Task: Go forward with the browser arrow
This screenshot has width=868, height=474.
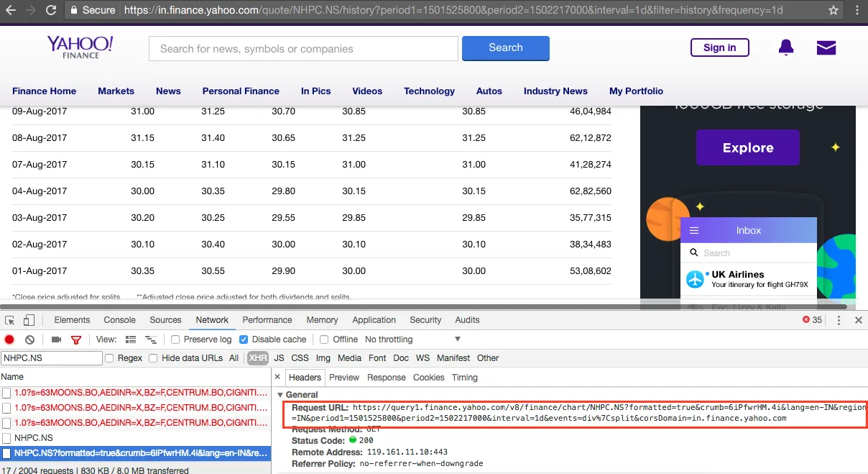Action: tap(30, 10)
